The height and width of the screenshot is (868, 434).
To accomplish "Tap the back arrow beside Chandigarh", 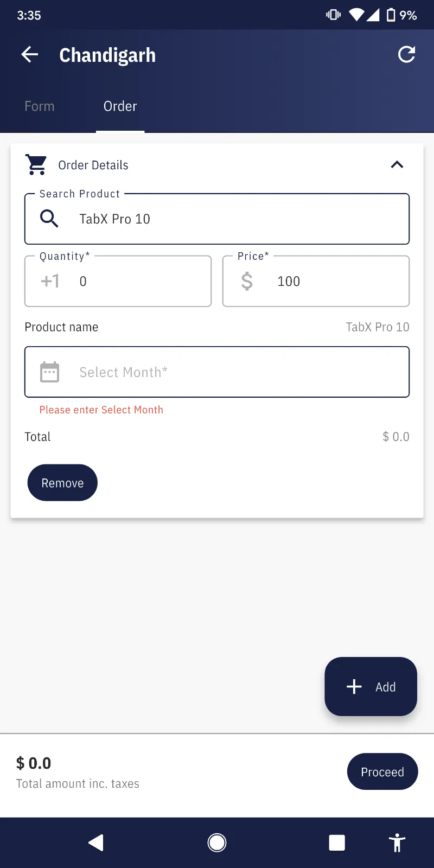I will [x=30, y=54].
